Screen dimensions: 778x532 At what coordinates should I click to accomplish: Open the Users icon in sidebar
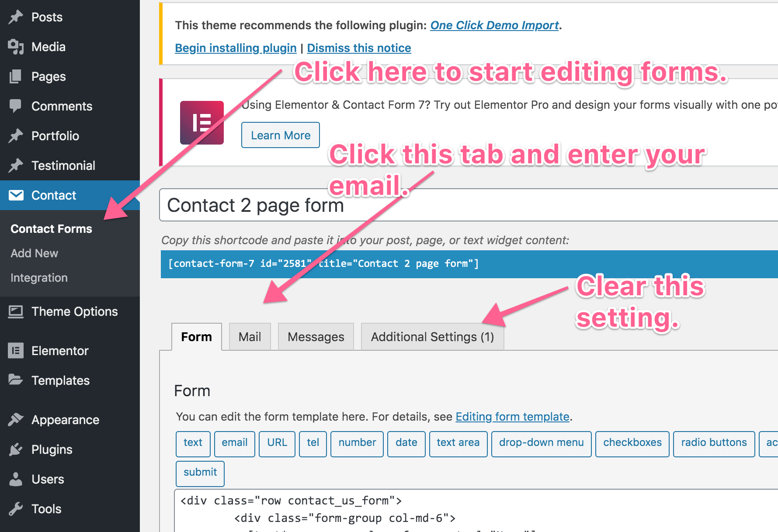[x=16, y=479]
